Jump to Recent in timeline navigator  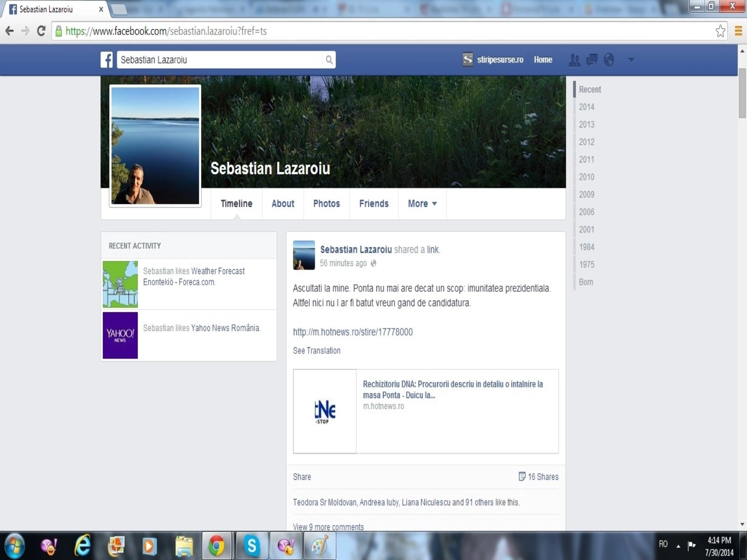[590, 90]
